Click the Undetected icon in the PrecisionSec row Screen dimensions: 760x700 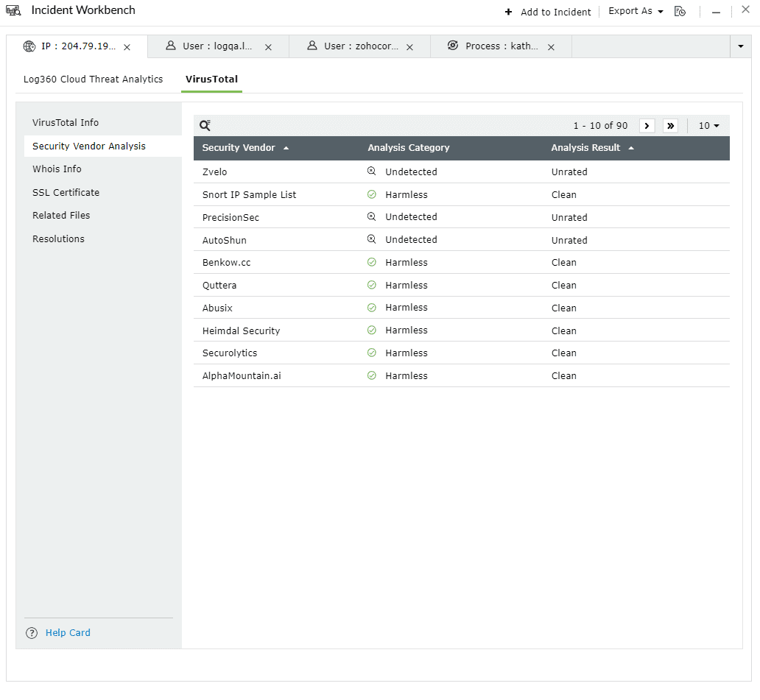tap(371, 216)
